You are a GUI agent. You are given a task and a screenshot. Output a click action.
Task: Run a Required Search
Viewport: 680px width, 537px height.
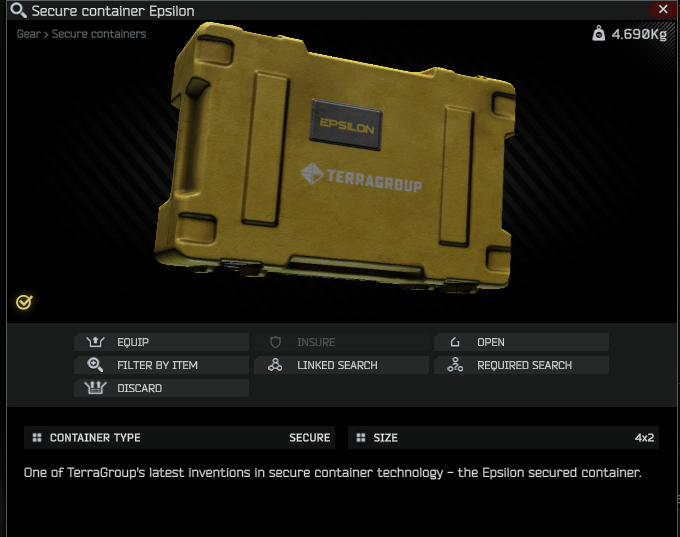(521, 365)
